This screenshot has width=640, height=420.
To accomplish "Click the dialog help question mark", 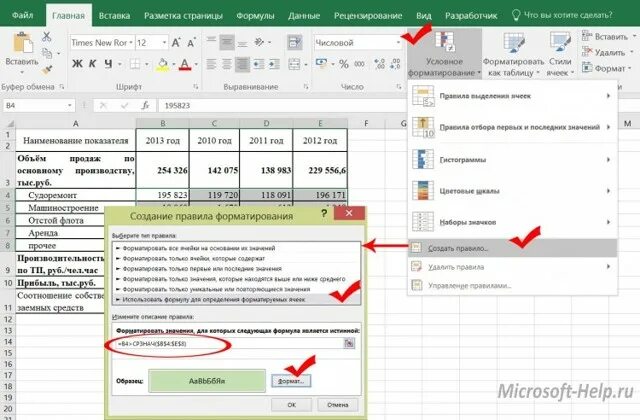I will coord(324,213).
